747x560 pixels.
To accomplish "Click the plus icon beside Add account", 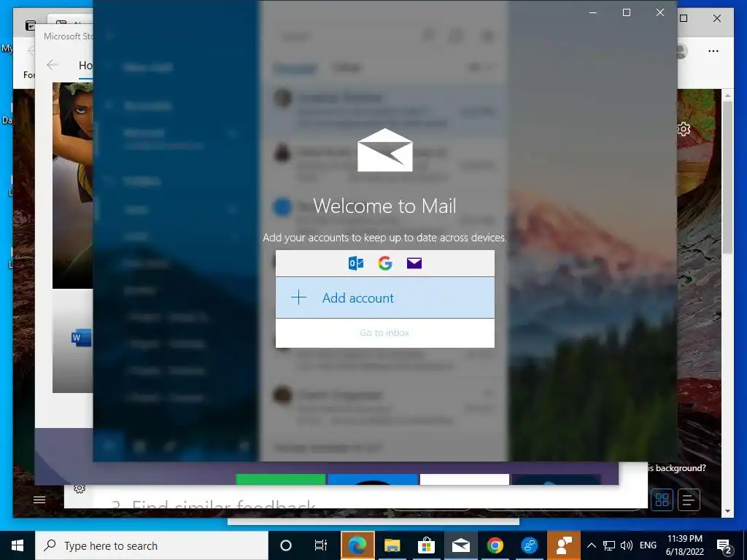I will pyautogui.click(x=298, y=297).
